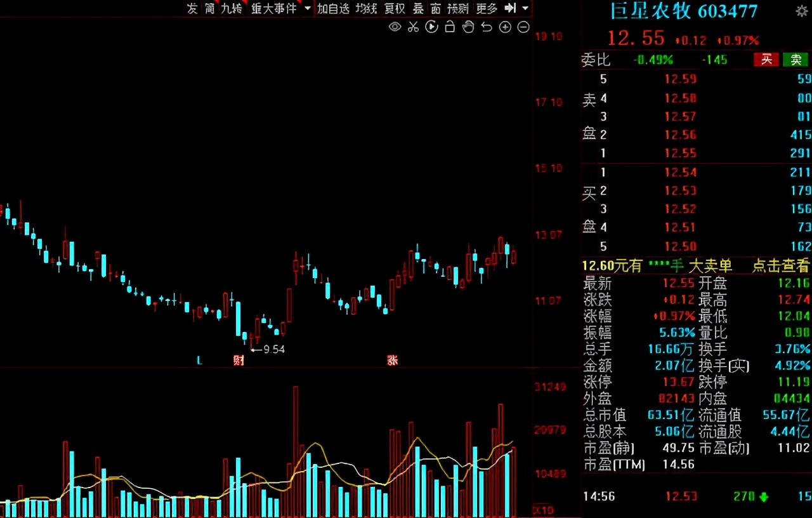Image resolution: width=812 pixels, height=518 pixels.
Task: Open the 简 toolbar item
Action: click(210, 8)
